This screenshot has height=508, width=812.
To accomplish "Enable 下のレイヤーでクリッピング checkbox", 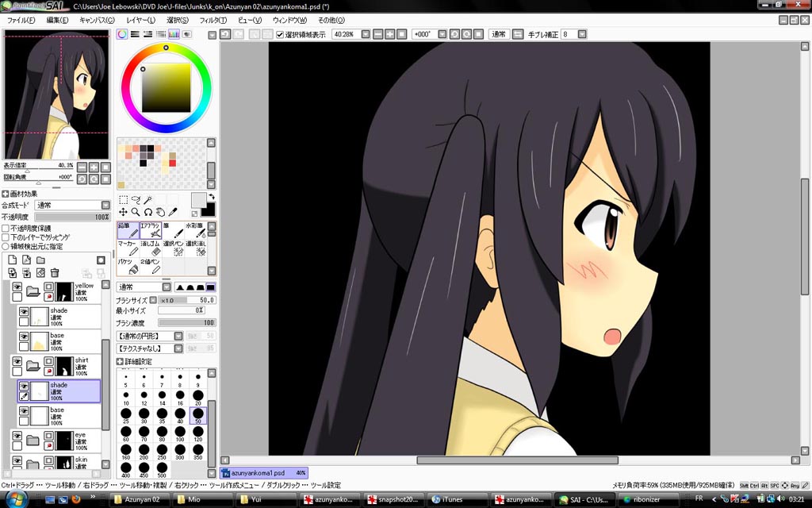I will (x=6, y=237).
